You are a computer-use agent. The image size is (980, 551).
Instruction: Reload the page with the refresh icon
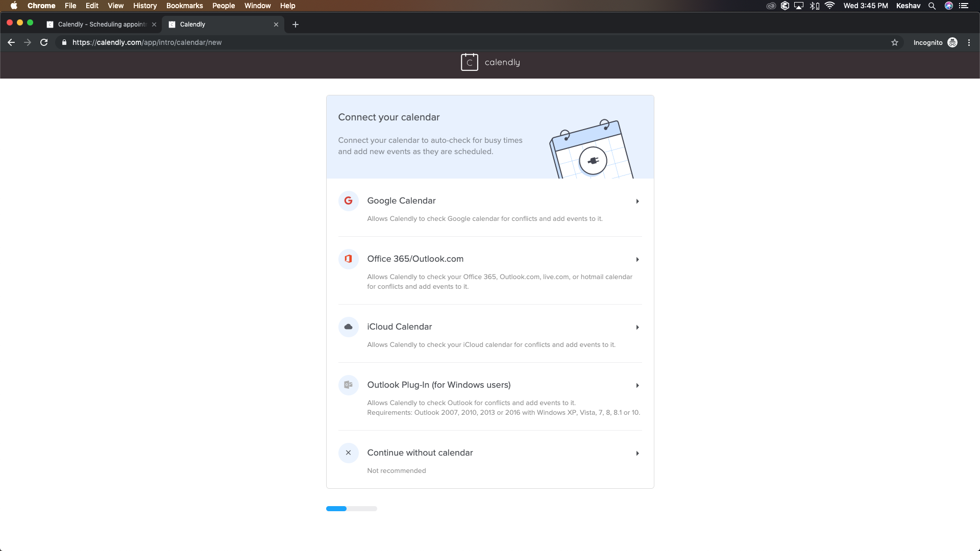44,42
